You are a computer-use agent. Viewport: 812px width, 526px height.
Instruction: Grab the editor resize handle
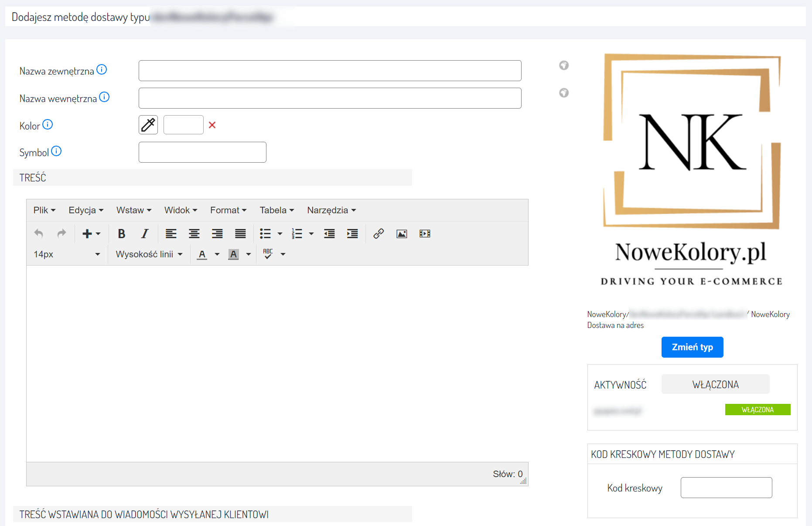[523, 481]
